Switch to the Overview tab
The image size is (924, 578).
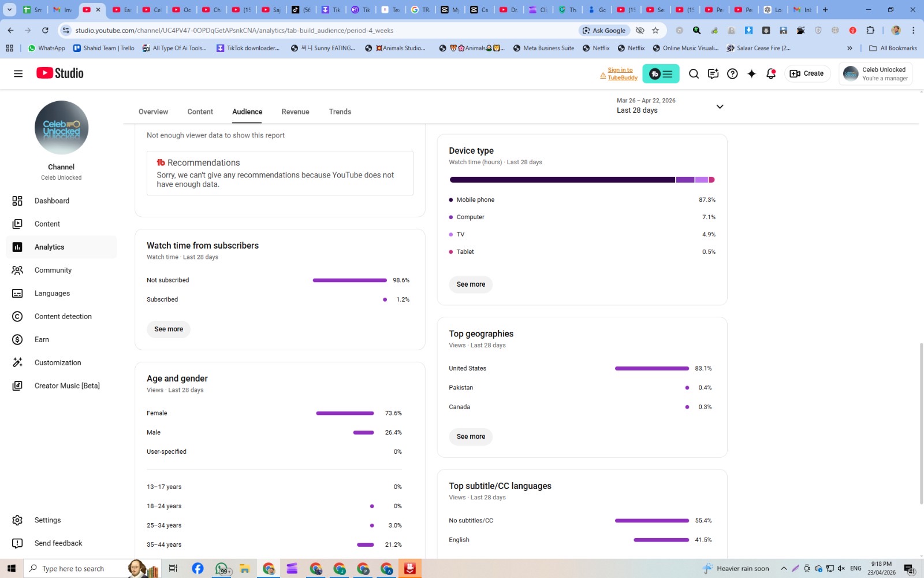coord(153,112)
